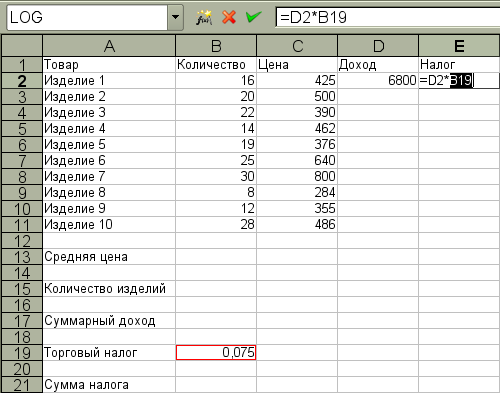Click the Name Box showing LOG
This screenshot has width=500, height=393.
[87, 17]
